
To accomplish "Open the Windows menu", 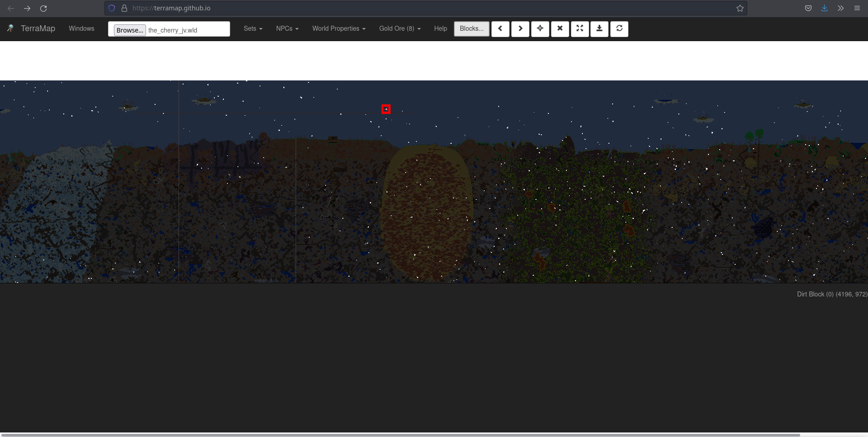I will point(81,28).
